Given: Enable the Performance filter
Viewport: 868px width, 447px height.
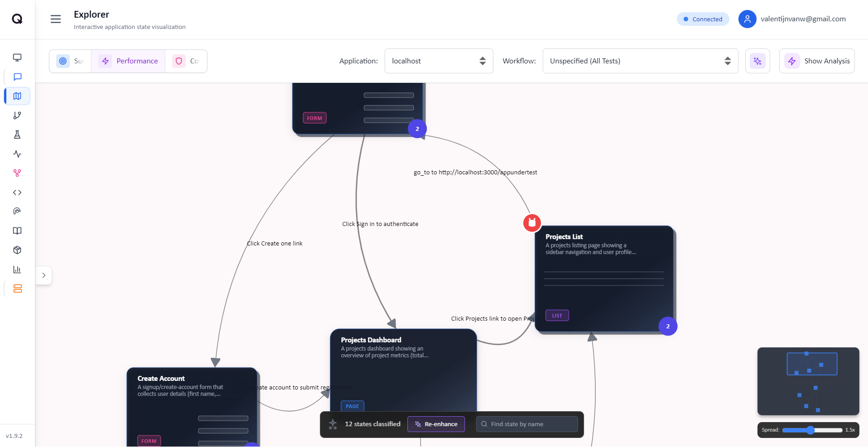Looking at the screenshot, I should (128, 61).
